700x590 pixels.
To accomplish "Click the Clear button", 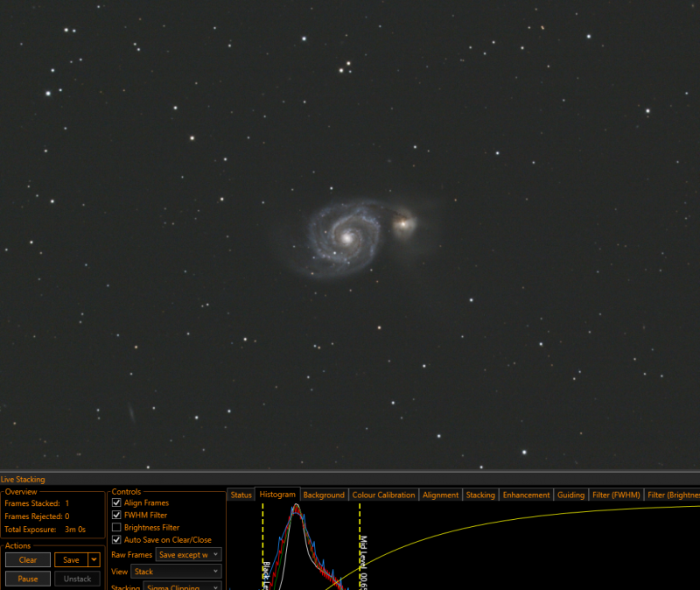I will click(x=28, y=560).
